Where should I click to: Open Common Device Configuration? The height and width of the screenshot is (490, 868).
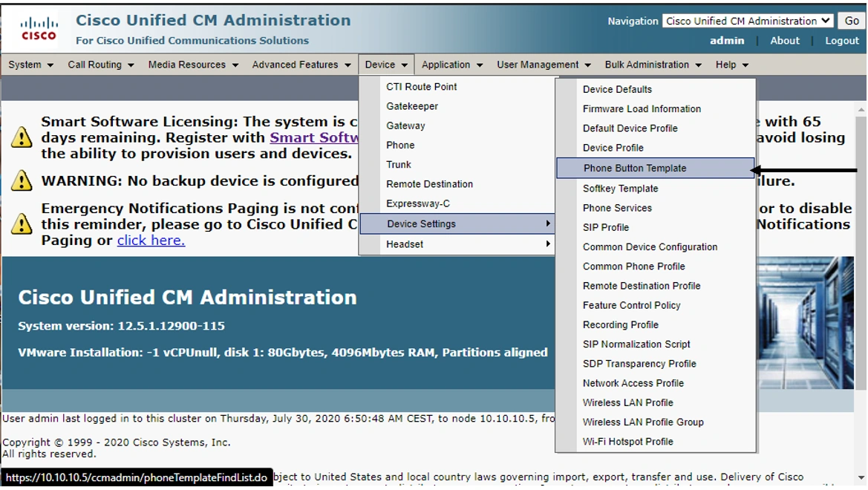[x=656, y=247]
